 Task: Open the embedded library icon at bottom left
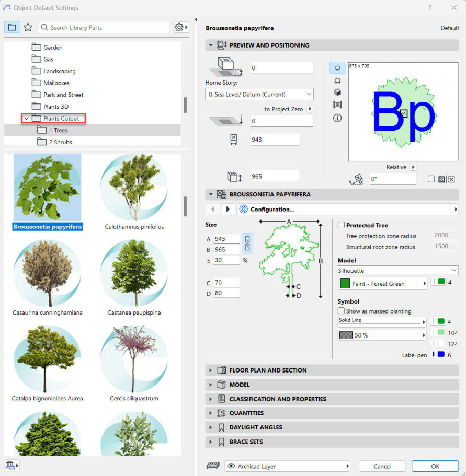pos(11,466)
